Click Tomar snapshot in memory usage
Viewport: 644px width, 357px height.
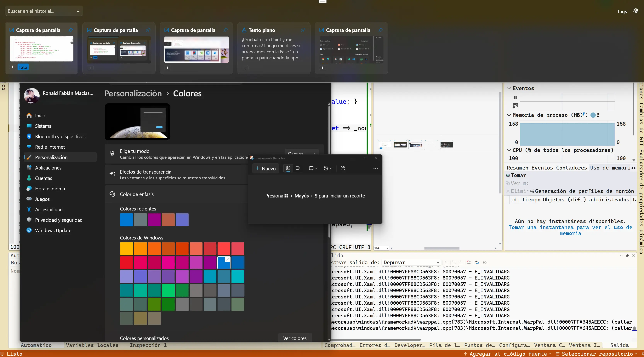516,175
